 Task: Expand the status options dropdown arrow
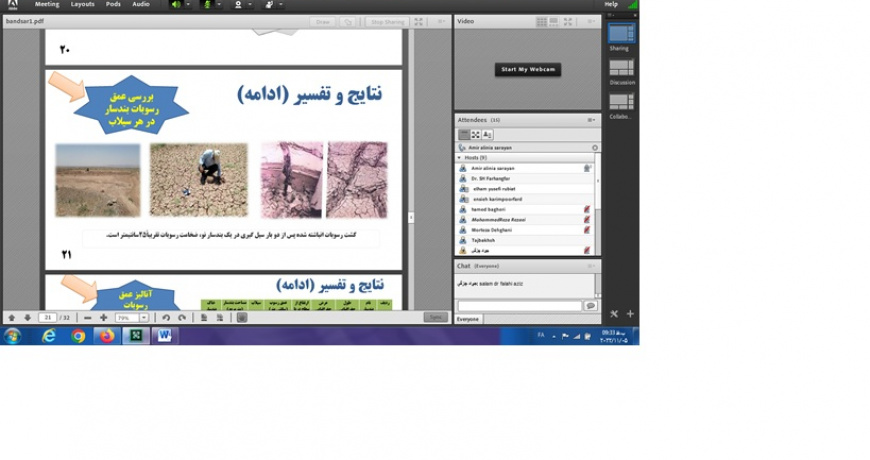pyautogui.click(x=281, y=4)
